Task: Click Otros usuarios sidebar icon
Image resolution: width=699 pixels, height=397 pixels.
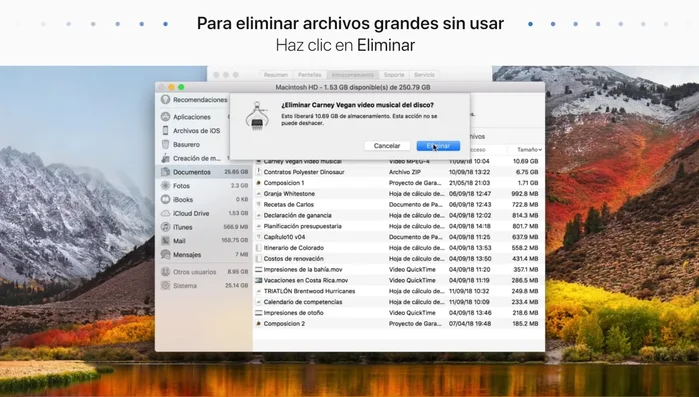Action: click(165, 272)
